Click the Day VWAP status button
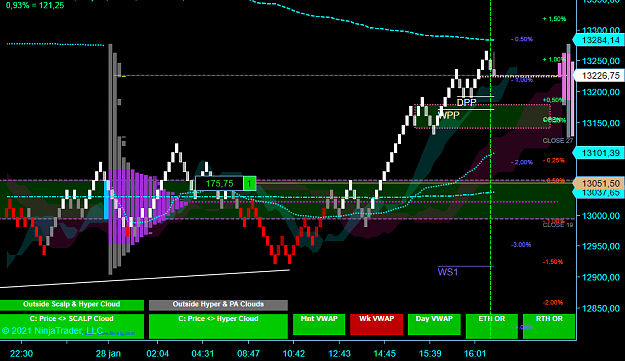 coord(434,324)
